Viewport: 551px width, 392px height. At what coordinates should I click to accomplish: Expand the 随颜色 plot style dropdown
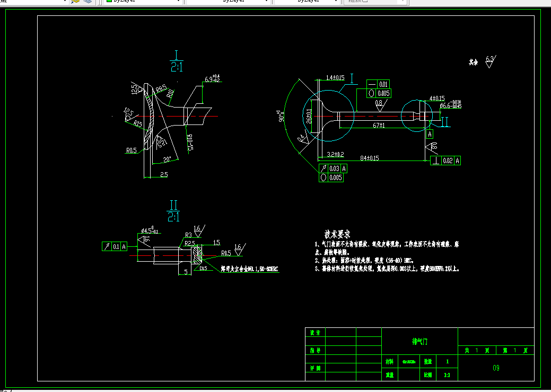pyautogui.click(x=403, y=1)
